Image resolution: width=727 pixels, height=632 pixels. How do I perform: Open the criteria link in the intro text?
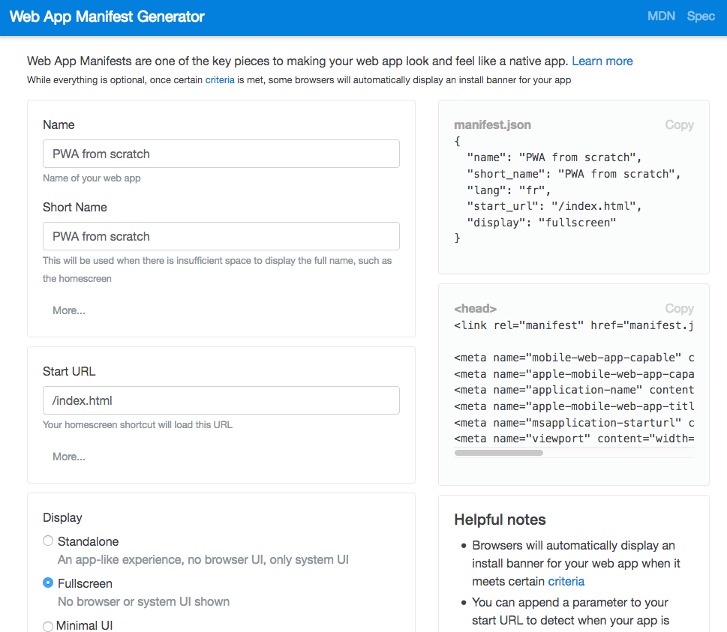pyautogui.click(x=220, y=80)
